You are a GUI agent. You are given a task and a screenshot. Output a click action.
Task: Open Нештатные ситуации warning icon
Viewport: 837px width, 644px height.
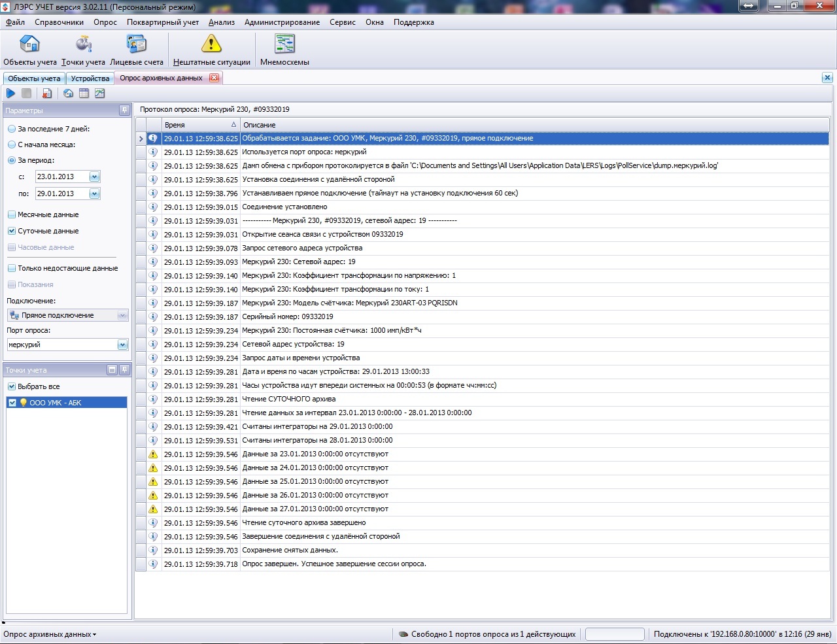click(x=211, y=50)
